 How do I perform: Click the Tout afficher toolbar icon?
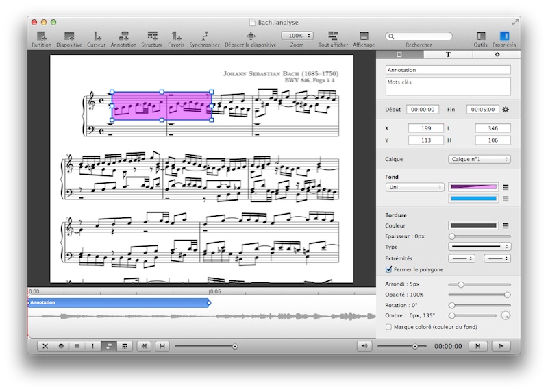pyautogui.click(x=333, y=36)
